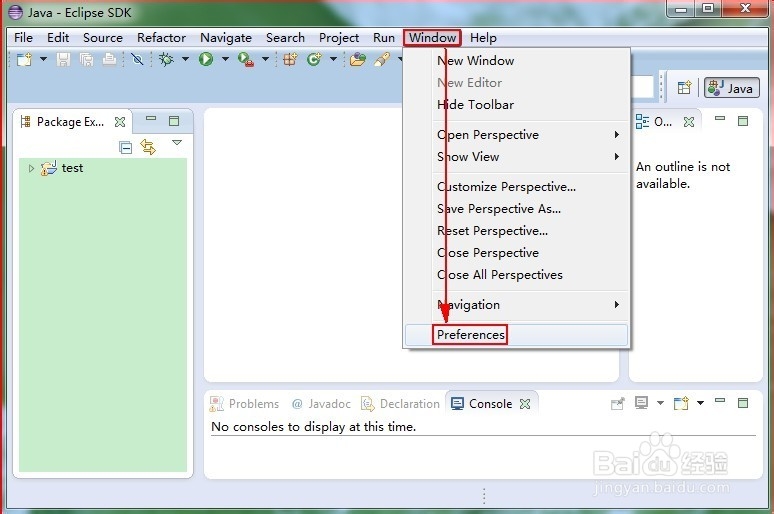Click the Debug bug icon
Screen dimensions: 774x514
pos(166,60)
